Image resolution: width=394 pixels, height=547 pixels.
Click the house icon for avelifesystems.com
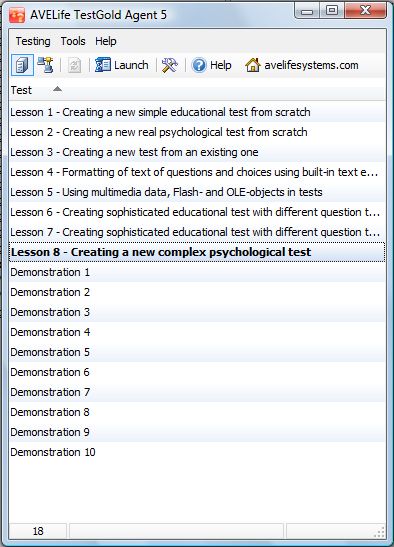pos(253,65)
